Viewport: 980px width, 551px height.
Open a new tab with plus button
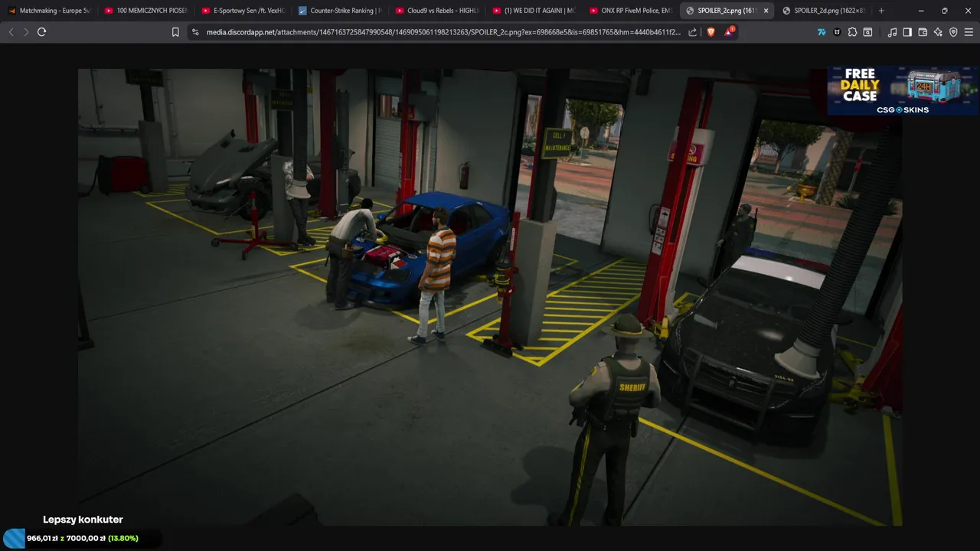pos(881,11)
